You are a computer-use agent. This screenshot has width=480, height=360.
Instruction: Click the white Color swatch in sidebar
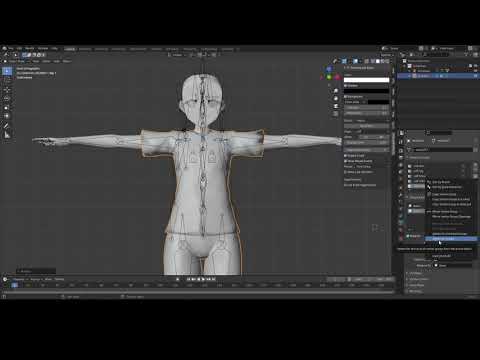(x=366, y=80)
